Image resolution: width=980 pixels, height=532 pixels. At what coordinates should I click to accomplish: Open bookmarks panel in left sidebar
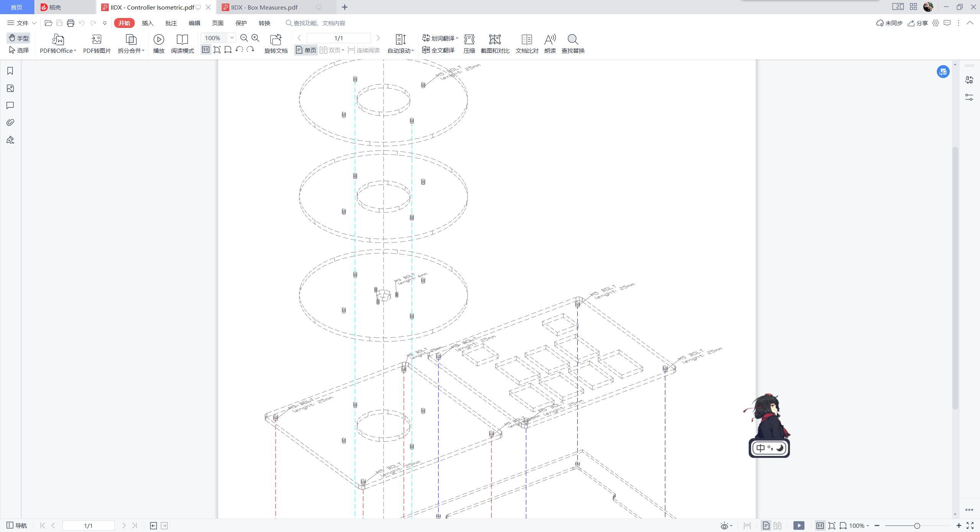(x=10, y=71)
